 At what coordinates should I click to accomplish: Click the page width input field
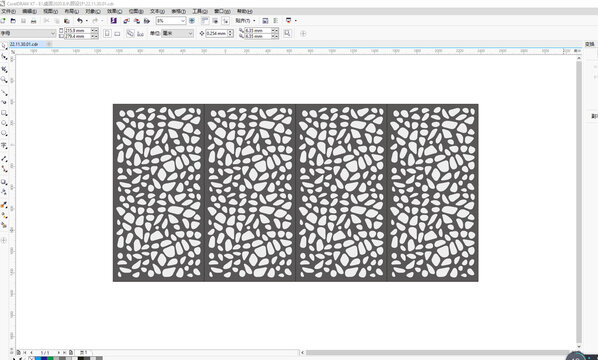tap(78, 31)
